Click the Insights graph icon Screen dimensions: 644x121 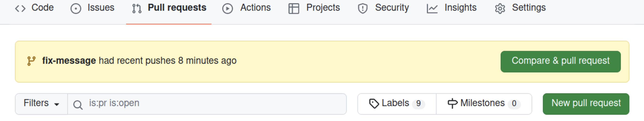[432, 8]
